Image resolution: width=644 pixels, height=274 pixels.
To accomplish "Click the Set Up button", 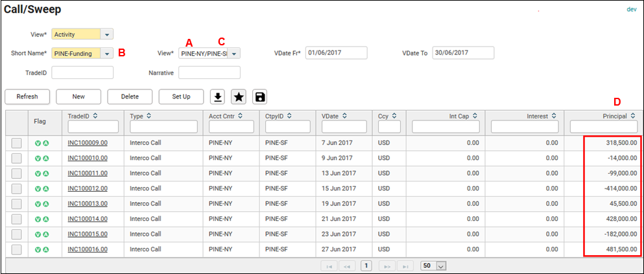I will point(181,97).
